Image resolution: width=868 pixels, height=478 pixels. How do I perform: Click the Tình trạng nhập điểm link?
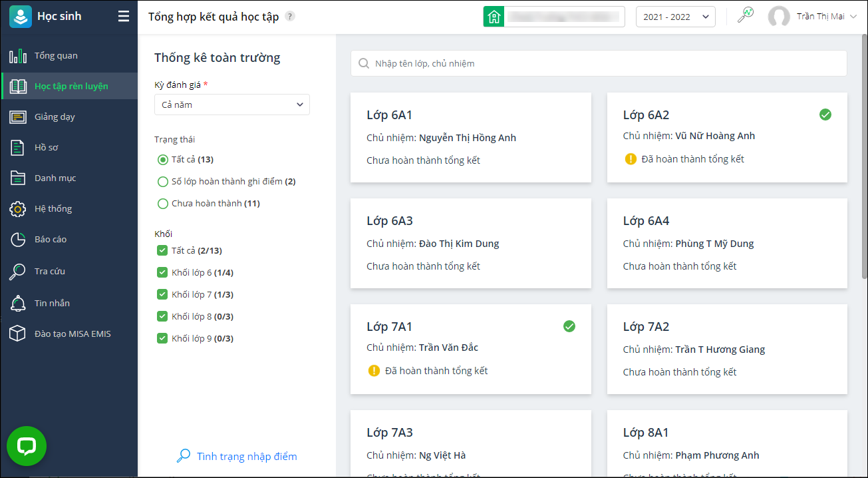point(246,457)
